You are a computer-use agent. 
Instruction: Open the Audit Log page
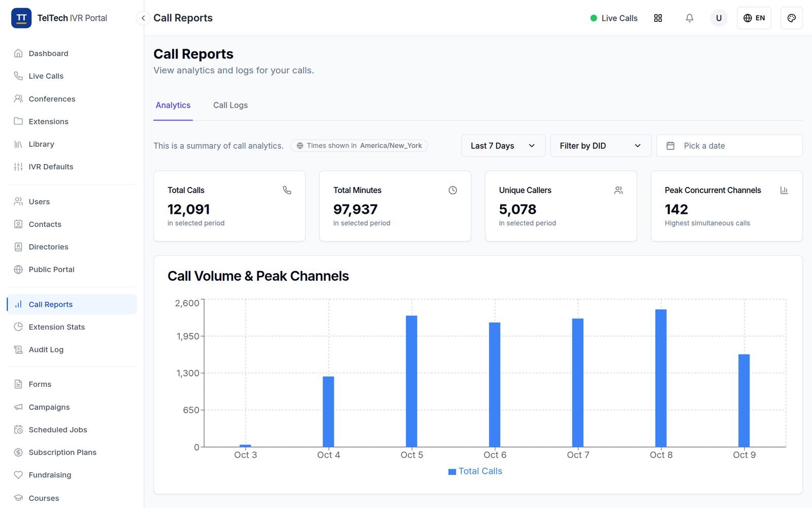pos(72,350)
